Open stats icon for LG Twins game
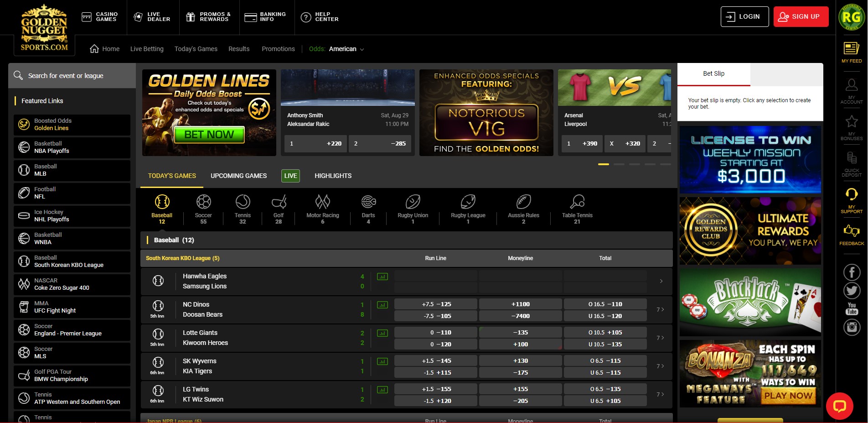Viewport: 868px width, 423px height. [x=382, y=390]
